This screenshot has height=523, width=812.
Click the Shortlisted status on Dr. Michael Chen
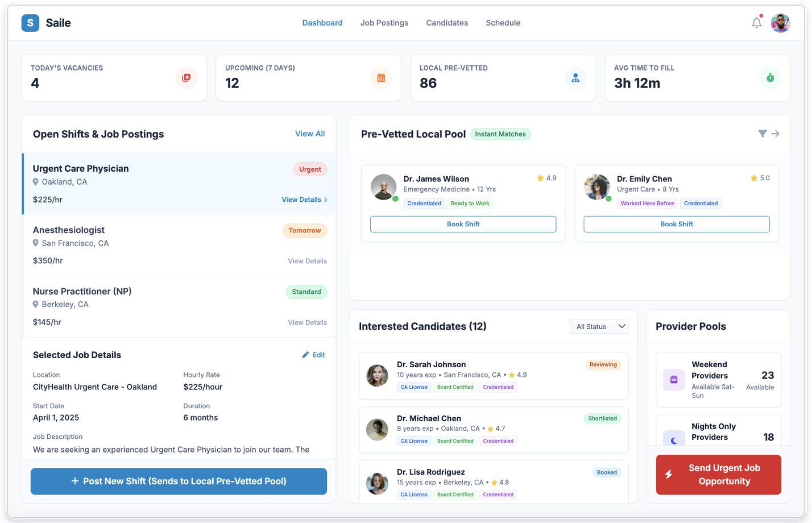602,418
